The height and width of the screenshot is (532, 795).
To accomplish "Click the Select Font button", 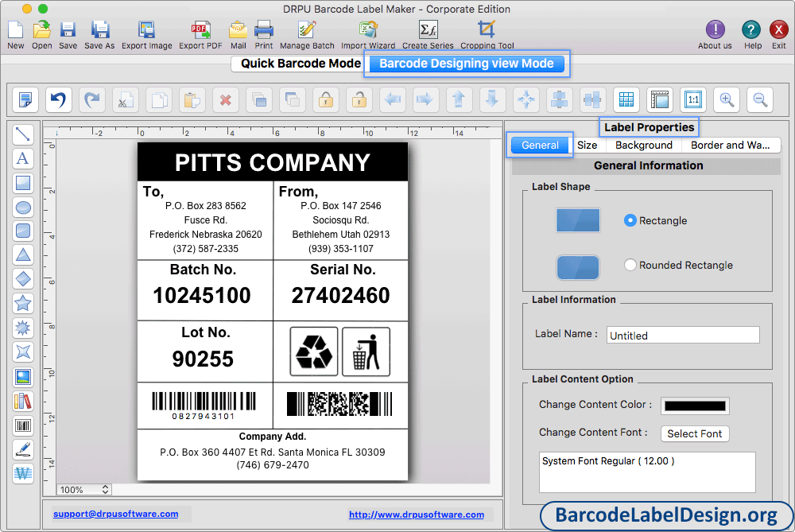I will [695, 433].
